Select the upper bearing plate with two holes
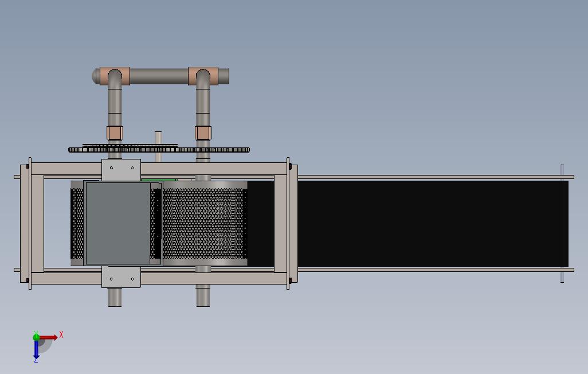This screenshot has height=374, width=588. coord(121,170)
